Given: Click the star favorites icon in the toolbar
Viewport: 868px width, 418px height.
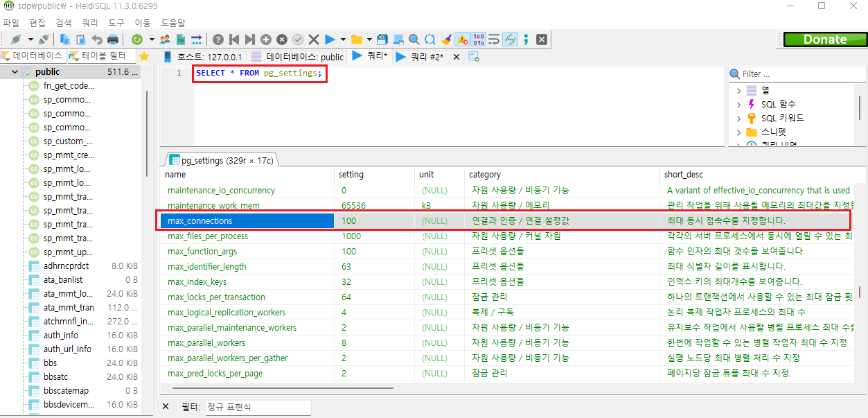Looking at the screenshot, I should [x=143, y=56].
